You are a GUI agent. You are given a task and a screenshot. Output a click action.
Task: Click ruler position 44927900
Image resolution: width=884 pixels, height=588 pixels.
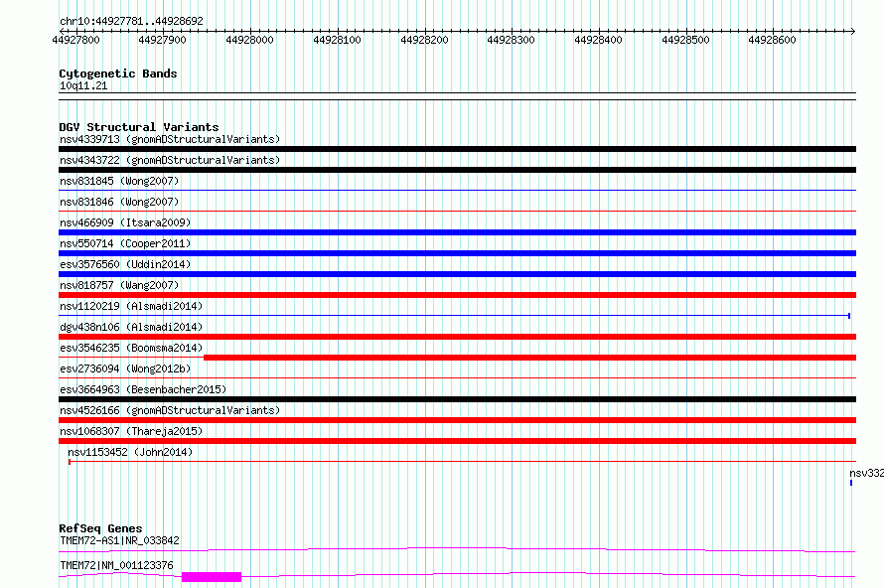tap(162, 40)
